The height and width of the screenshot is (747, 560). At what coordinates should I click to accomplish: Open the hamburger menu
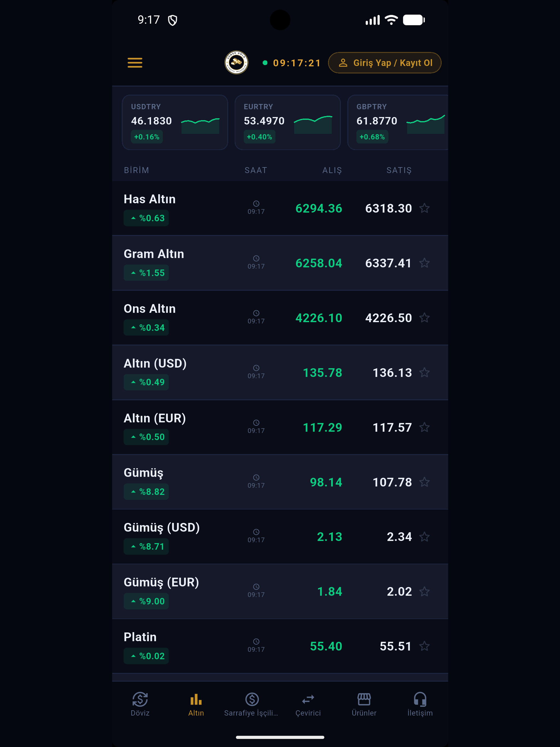pyautogui.click(x=135, y=63)
